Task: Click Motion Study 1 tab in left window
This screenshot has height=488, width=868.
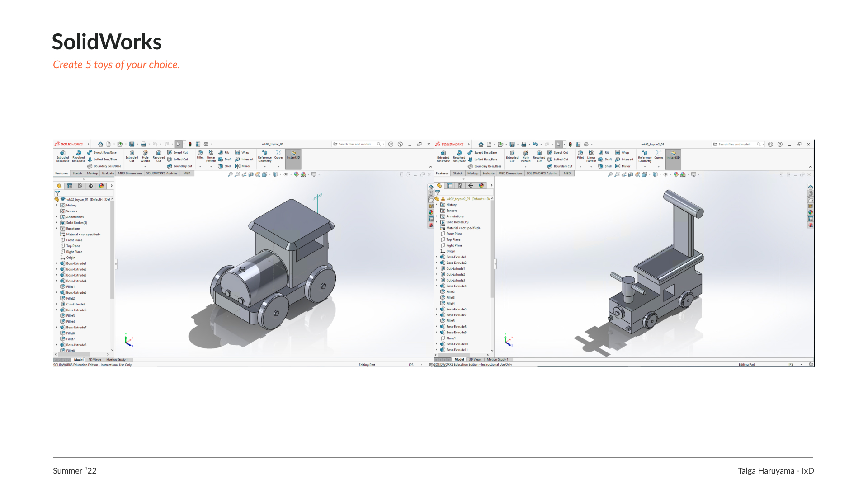Action: [x=117, y=360]
